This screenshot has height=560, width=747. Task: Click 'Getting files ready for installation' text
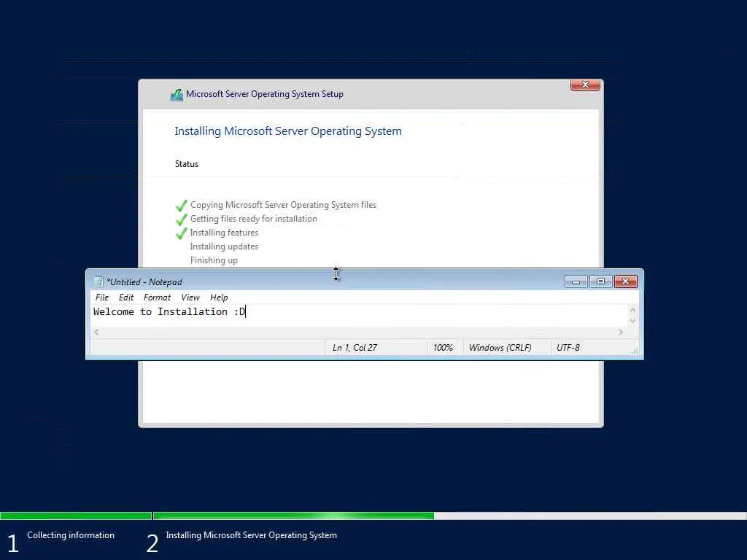pos(253,219)
